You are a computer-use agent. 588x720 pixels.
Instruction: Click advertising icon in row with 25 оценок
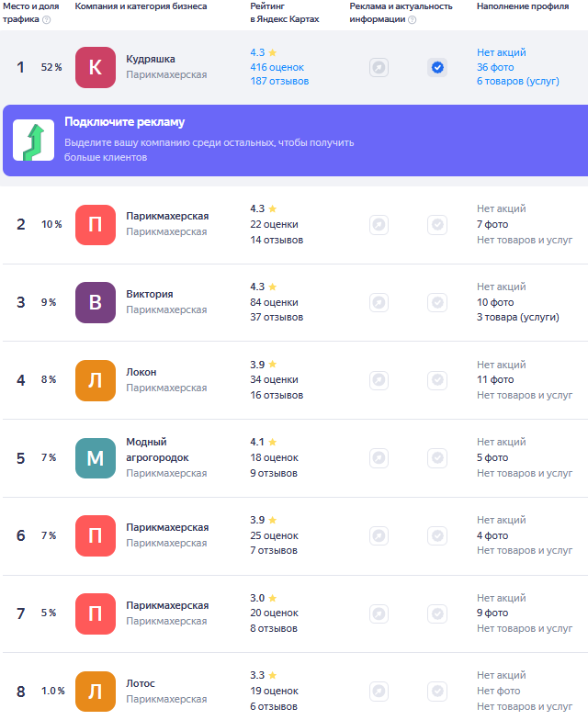(x=379, y=536)
